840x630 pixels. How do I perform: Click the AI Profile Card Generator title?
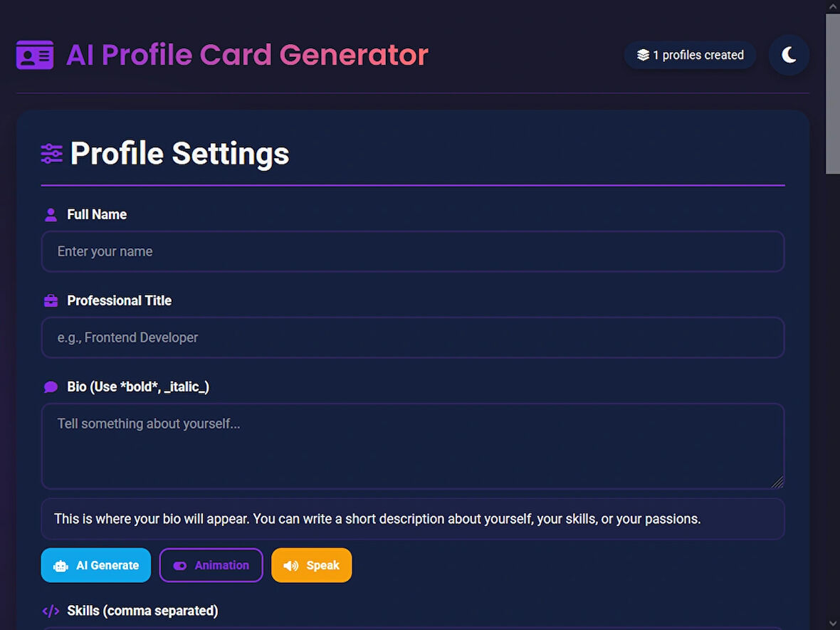pyautogui.click(x=247, y=55)
